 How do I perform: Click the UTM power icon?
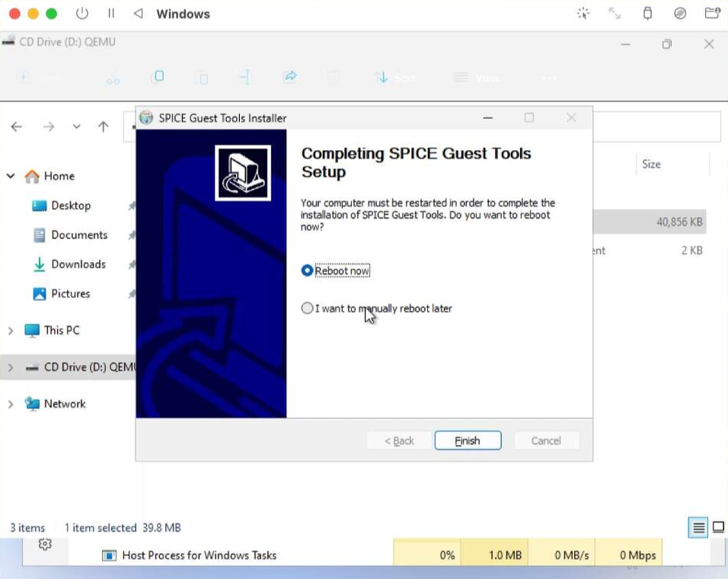[81, 14]
